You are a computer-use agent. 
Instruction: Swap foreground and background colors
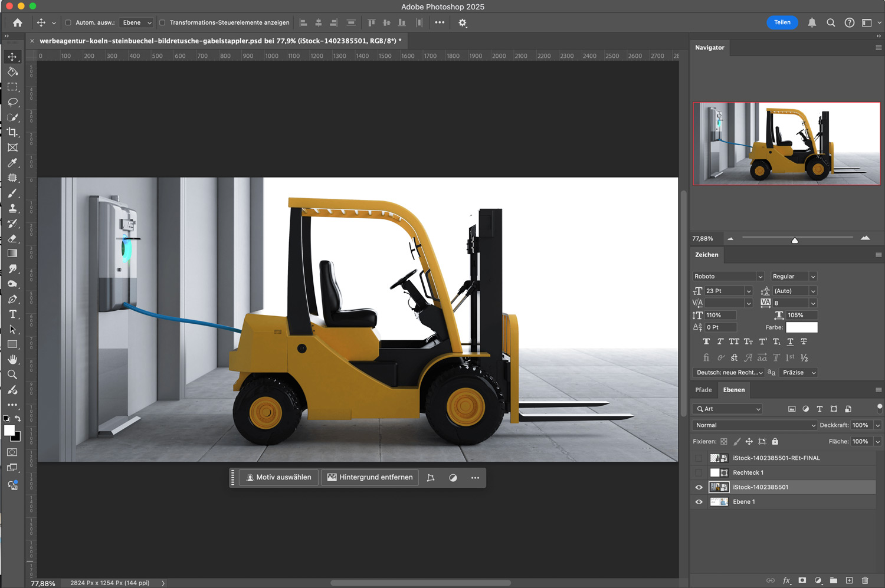click(18, 419)
